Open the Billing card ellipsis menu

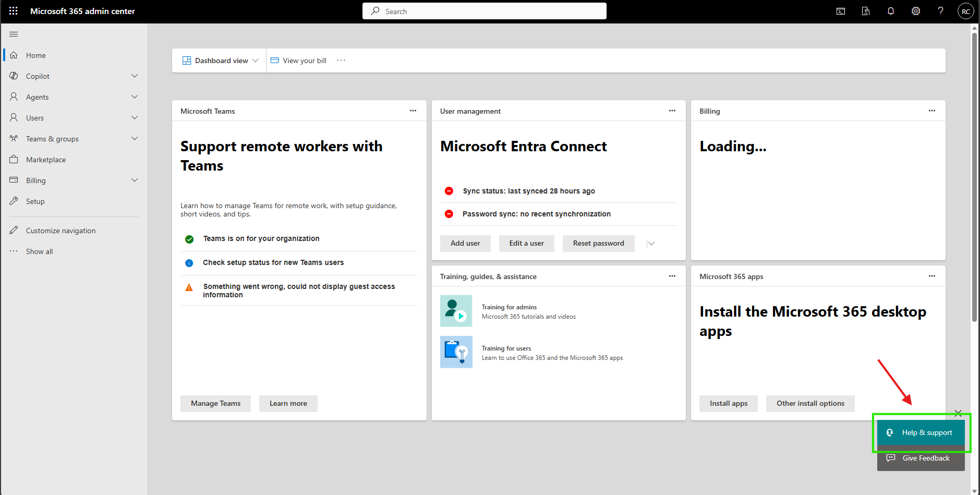tap(932, 111)
